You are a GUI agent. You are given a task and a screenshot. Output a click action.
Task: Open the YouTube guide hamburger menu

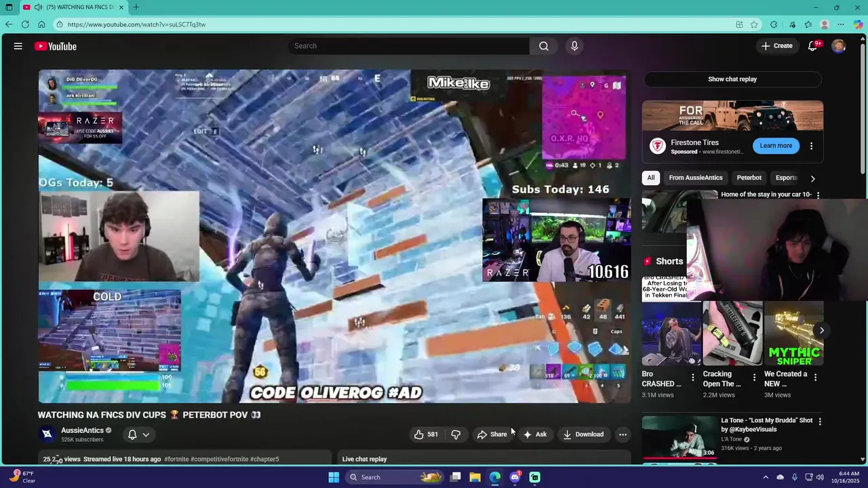pos(18,46)
